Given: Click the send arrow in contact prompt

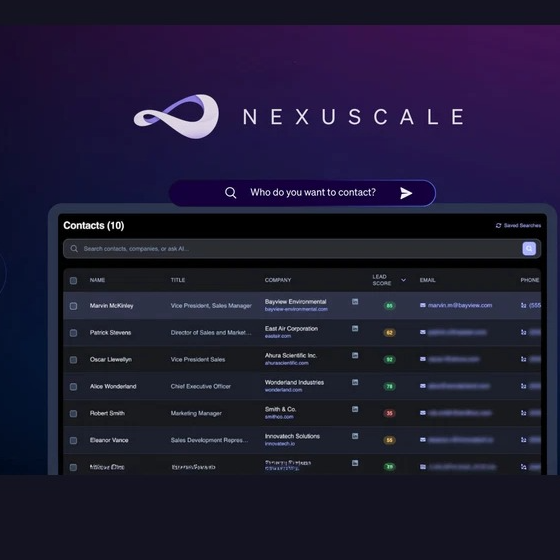Looking at the screenshot, I should pyautogui.click(x=406, y=193).
